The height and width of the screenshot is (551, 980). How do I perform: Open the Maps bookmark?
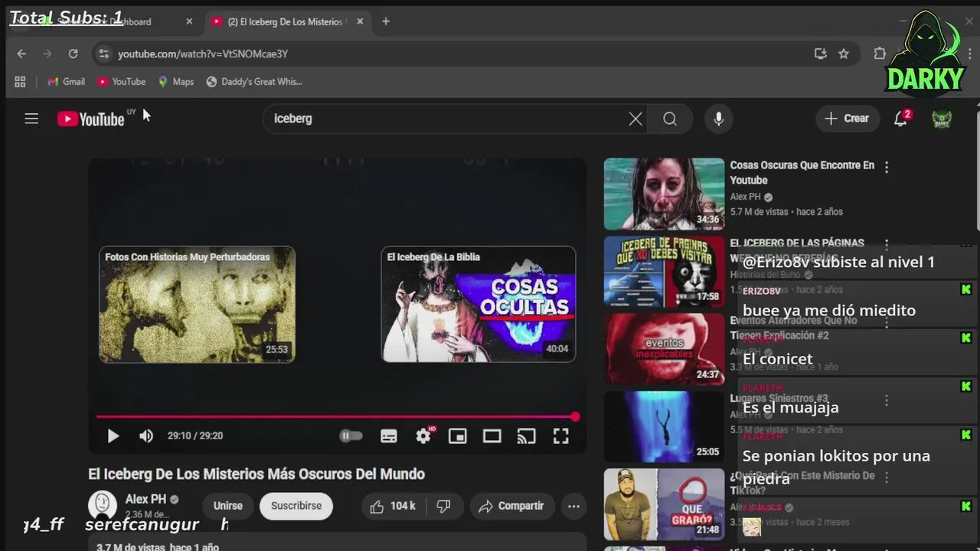pos(175,82)
